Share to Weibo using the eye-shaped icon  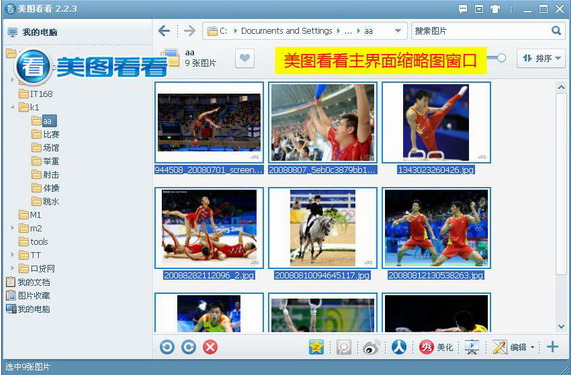pyautogui.click(x=371, y=347)
